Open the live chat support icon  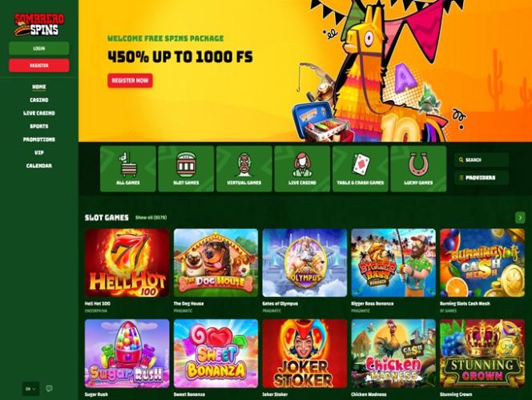click(49, 389)
